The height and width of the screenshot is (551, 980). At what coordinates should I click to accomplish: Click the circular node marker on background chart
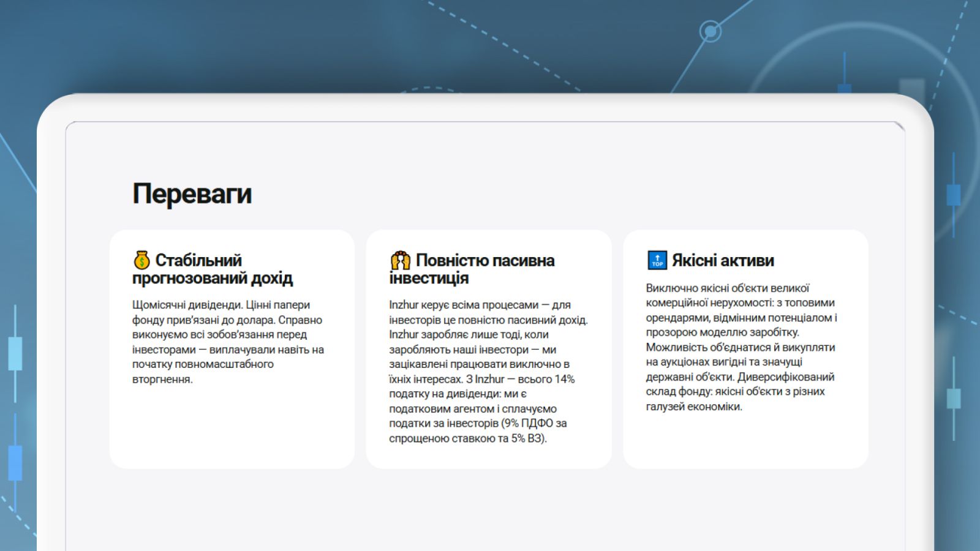click(710, 31)
